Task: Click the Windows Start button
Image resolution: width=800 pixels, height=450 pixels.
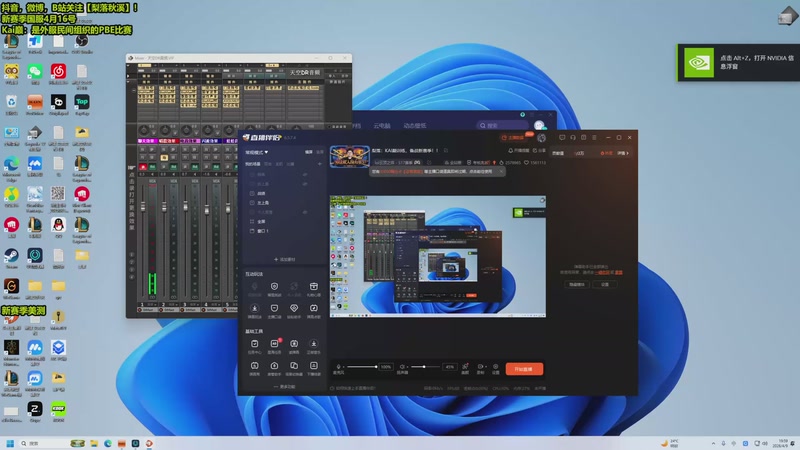Action: pos(10,443)
